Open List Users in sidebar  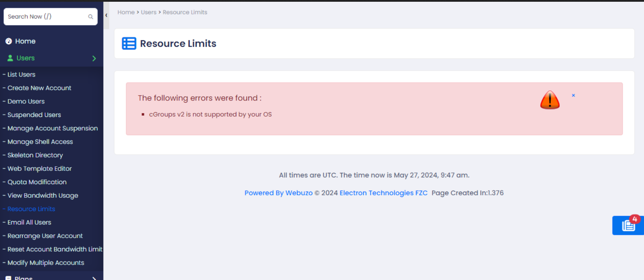coord(21,75)
